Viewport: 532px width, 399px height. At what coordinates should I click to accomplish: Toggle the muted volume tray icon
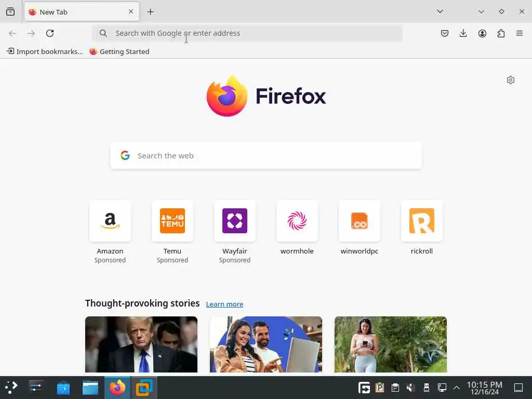click(x=410, y=388)
